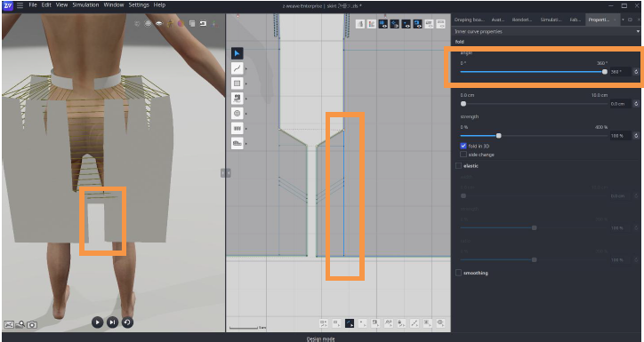Select the sewing machine tool
The height and width of the screenshot is (342, 644).
click(x=237, y=99)
